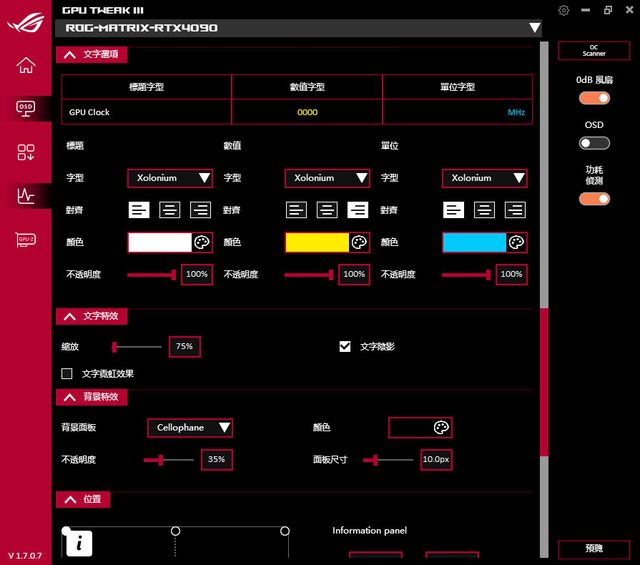Click center align icon under 數值

click(x=327, y=210)
